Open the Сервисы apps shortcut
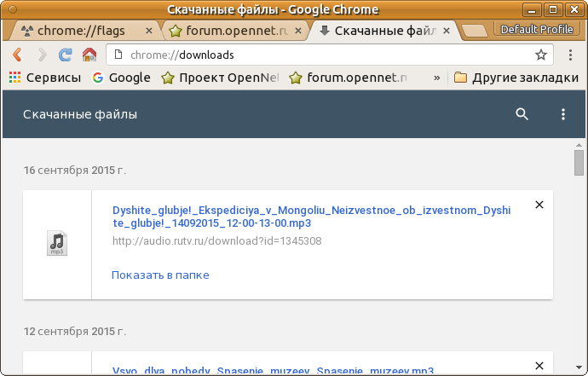588x376 pixels. click(45, 78)
